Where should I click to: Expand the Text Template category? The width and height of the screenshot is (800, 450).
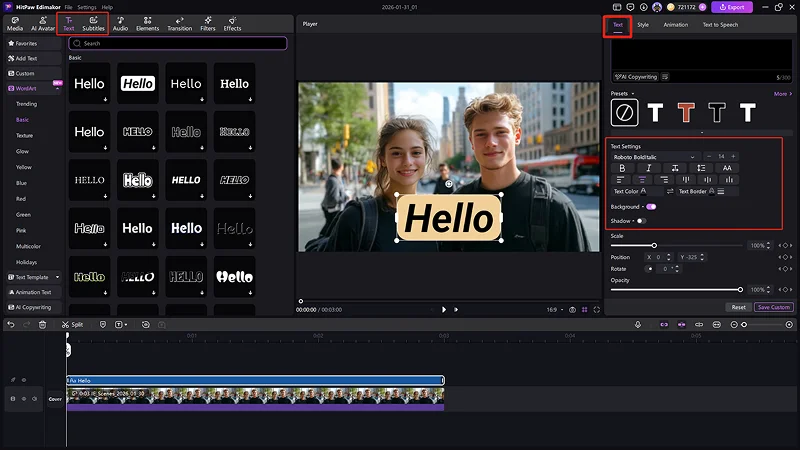coord(57,277)
